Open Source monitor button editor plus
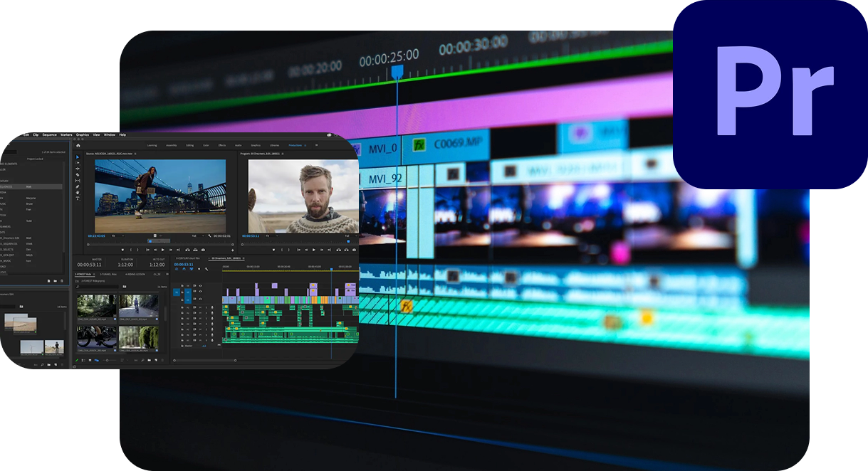Image resolution: width=868 pixels, height=471 pixels. 232,250
